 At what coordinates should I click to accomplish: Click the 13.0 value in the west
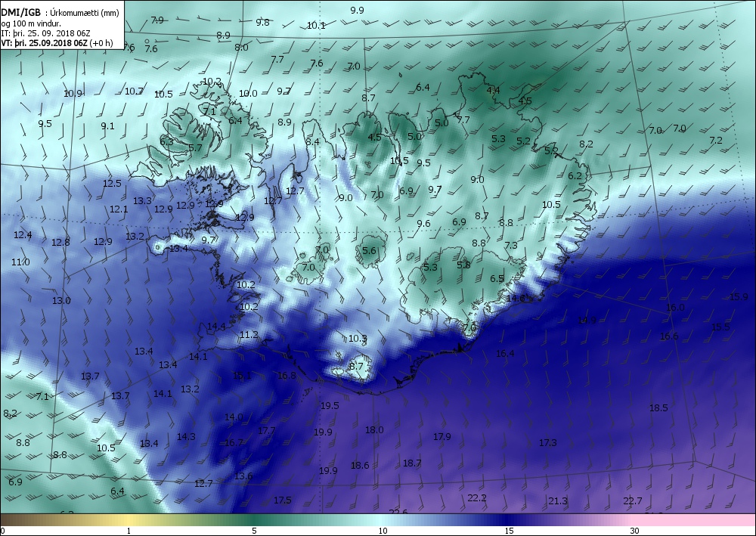61,300
